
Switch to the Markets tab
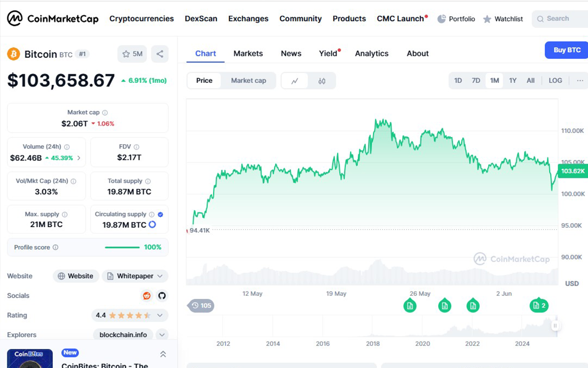248,53
